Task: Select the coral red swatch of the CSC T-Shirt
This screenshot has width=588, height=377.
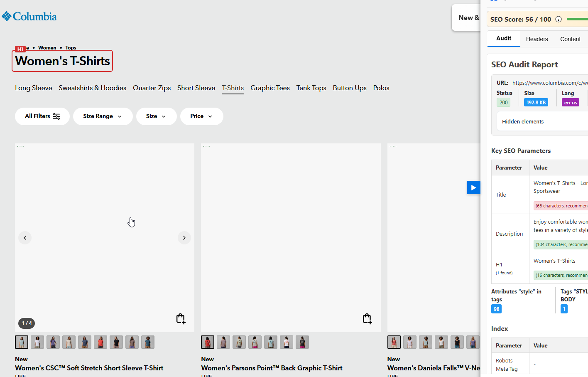Action: [x=100, y=342]
